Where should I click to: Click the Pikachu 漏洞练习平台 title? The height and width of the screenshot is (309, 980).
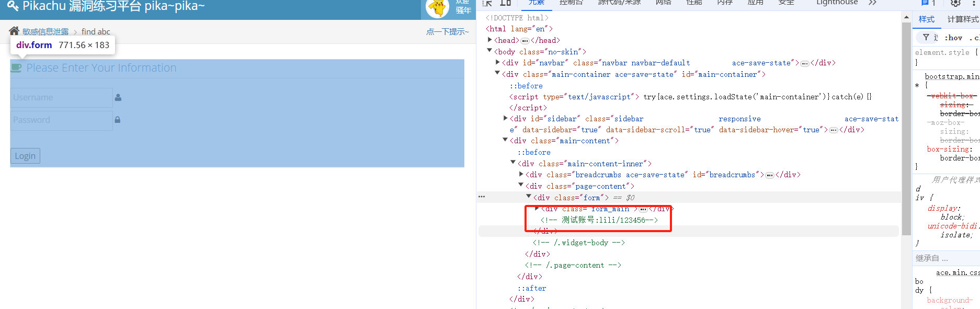113,6
